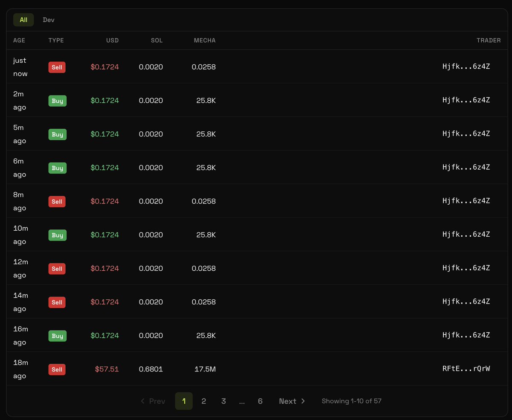
Task: Click the "Showing 1-10 of 57" text
Action: (x=352, y=401)
